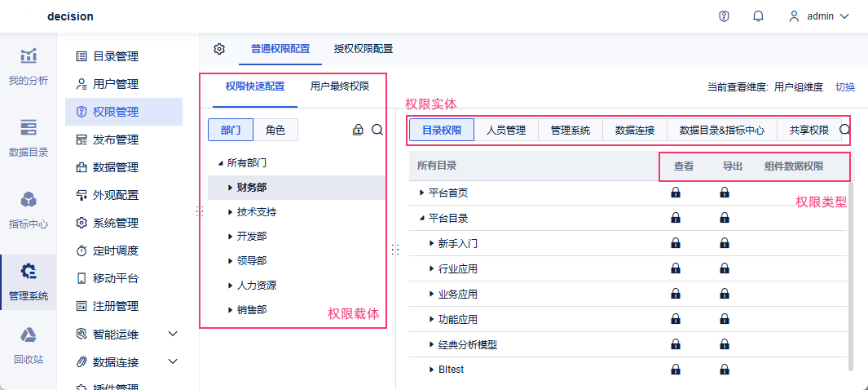Click the lock icon above department tree
The height and width of the screenshot is (390, 868).
pyautogui.click(x=358, y=130)
